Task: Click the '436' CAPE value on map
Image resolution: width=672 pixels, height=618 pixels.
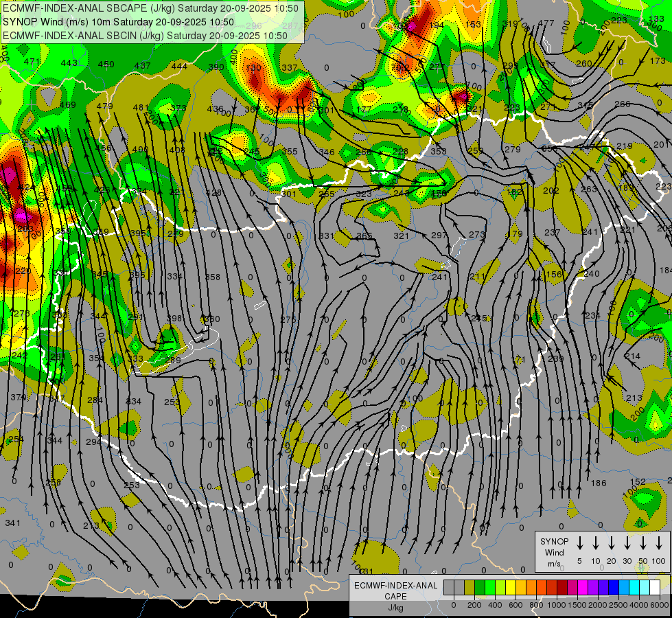Action: (215, 109)
